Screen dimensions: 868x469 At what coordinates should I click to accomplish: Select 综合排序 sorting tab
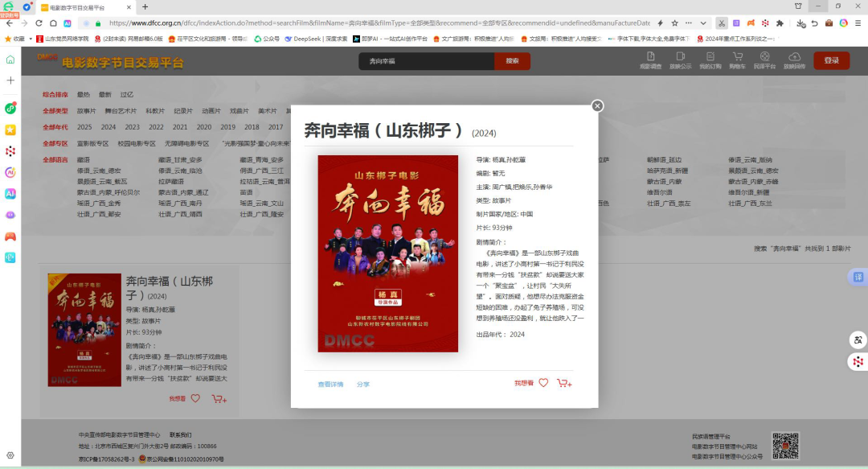[x=55, y=95]
